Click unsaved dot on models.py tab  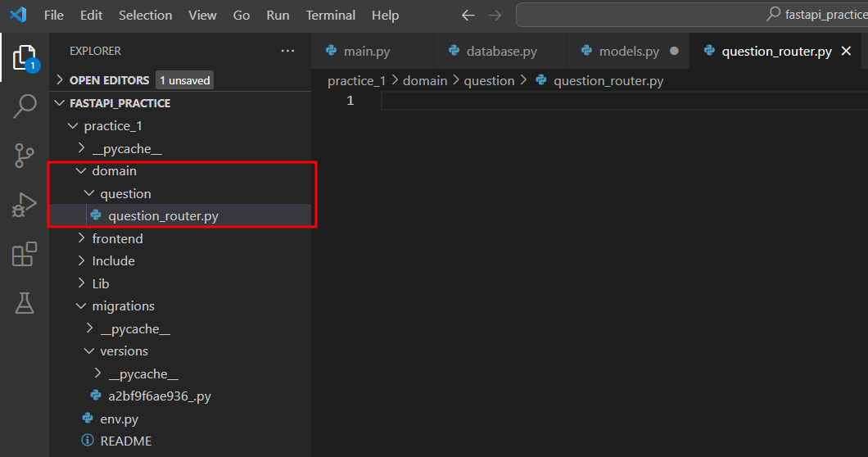pyautogui.click(x=674, y=51)
